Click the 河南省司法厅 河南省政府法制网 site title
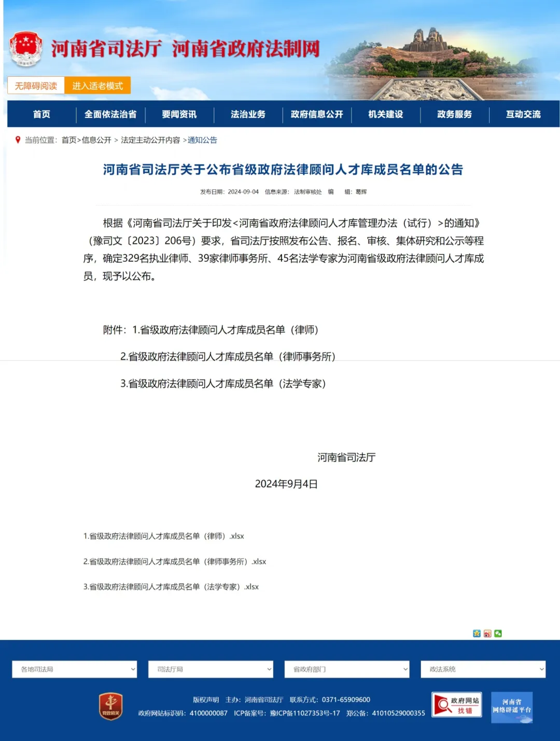This screenshot has height=741, width=560. (185, 49)
